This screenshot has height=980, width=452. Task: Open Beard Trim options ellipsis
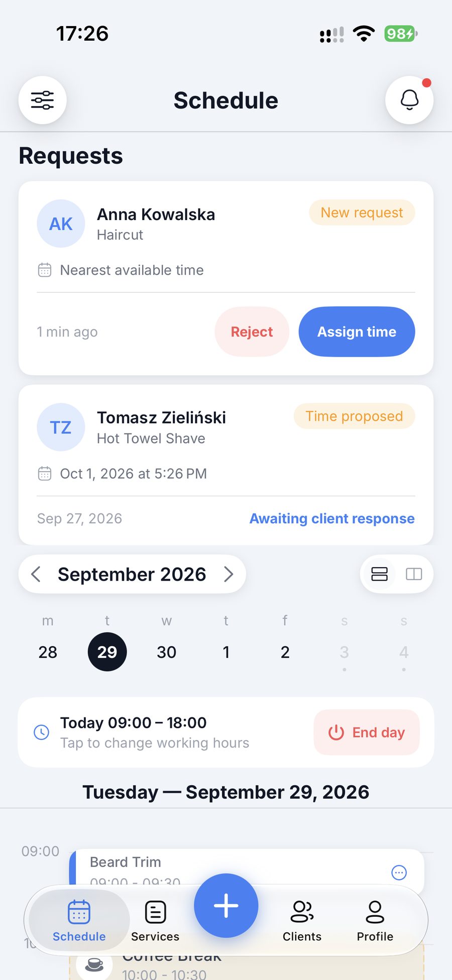click(399, 873)
